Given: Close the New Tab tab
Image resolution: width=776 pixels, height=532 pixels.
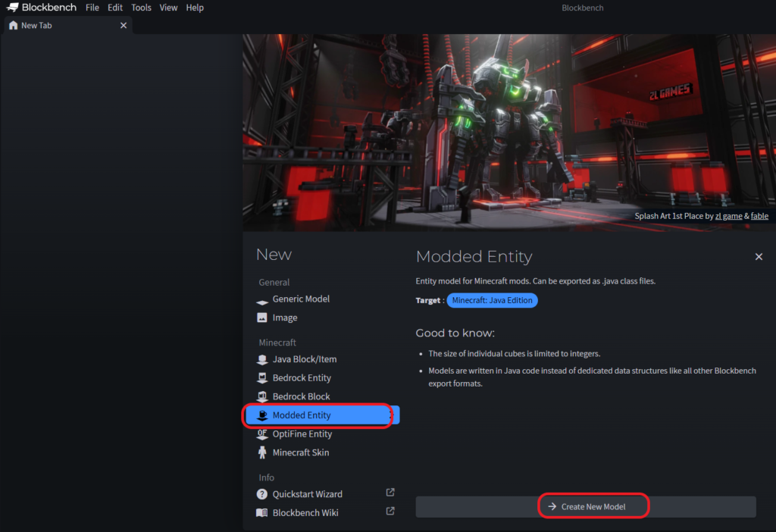Looking at the screenshot, I should 124,25.
